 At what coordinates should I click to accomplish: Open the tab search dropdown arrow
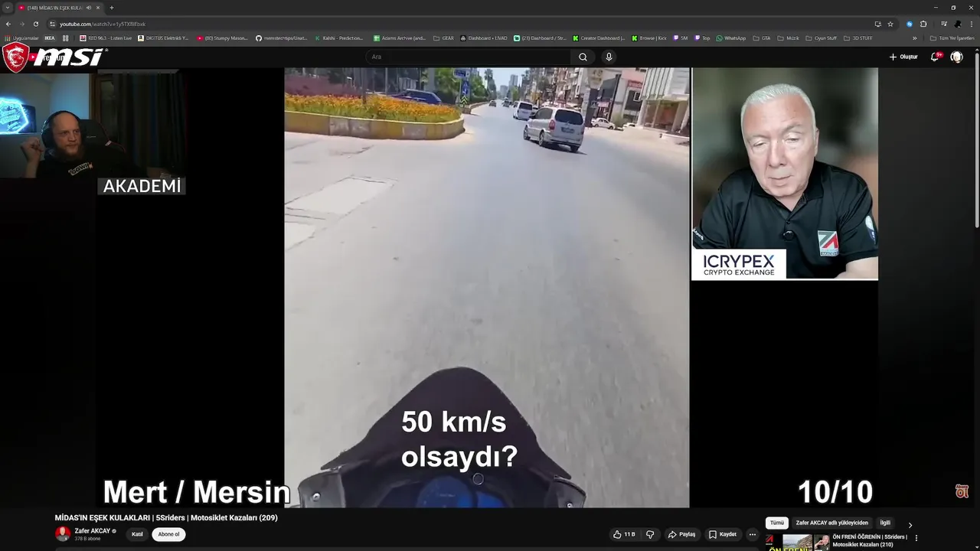pyautogui.click(x=8, y=8)
